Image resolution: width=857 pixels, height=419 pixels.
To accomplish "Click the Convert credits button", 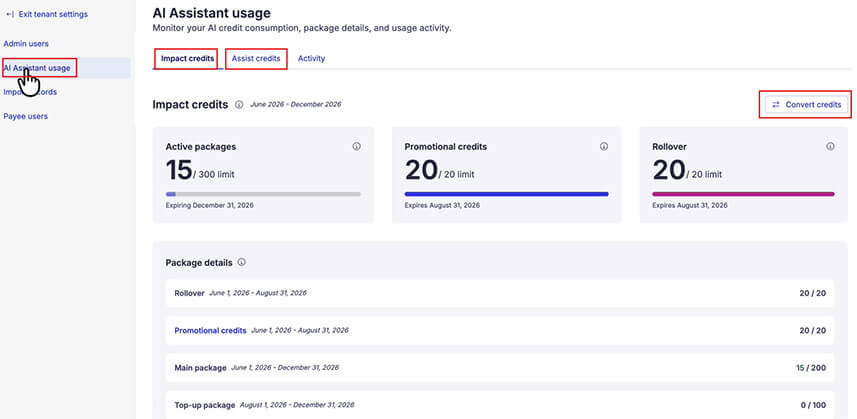I will (x=806, y=104).
